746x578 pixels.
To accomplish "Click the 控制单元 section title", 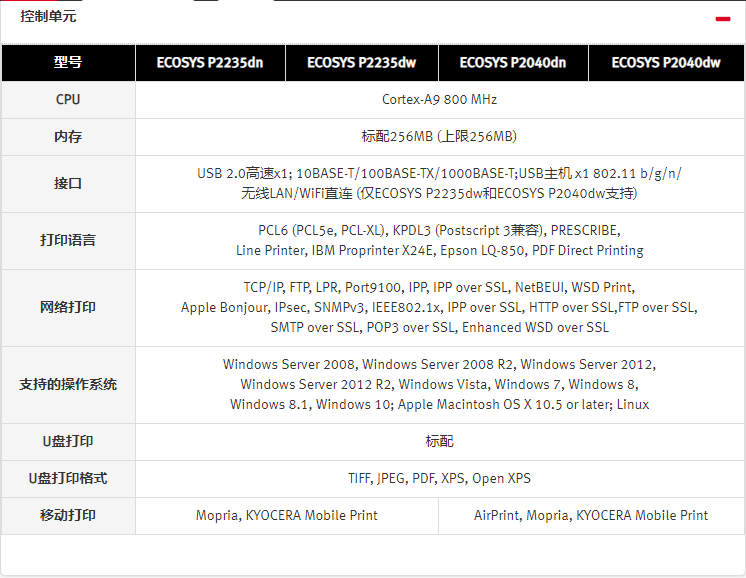I will pos(48,17).
